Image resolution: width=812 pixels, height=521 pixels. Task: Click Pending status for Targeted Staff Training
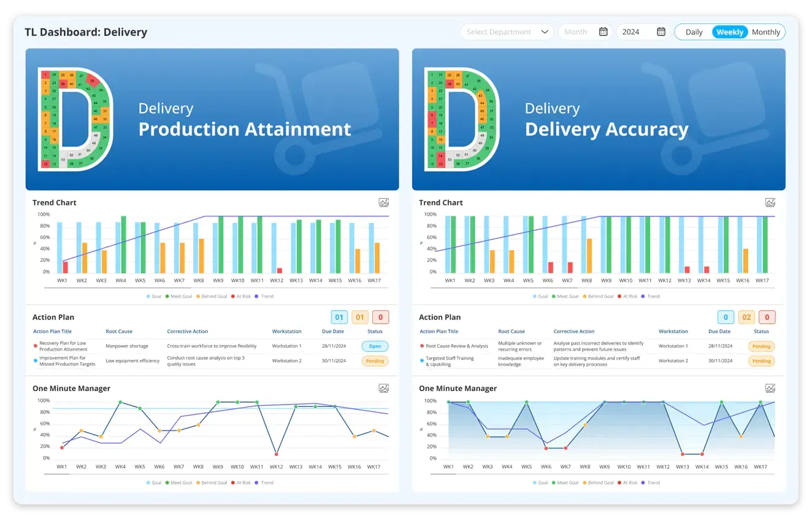(x=761, y=360)
